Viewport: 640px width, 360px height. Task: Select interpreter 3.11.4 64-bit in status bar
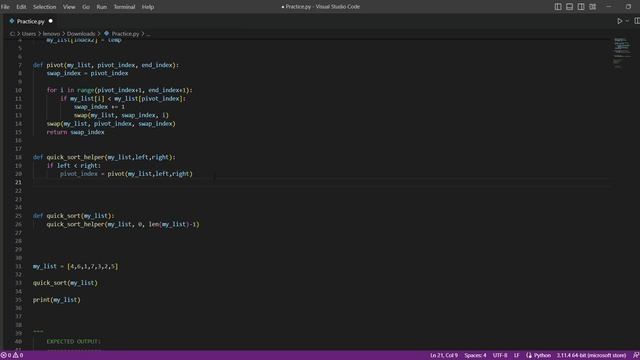tap(591, 356)
